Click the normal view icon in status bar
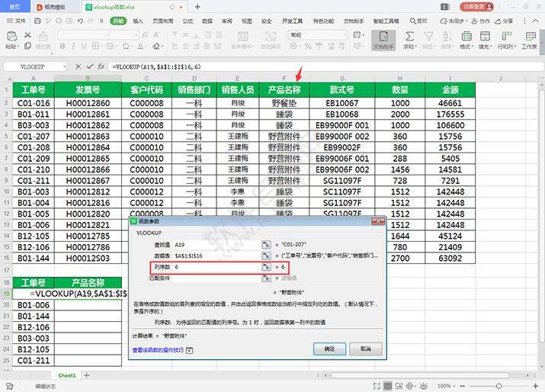This screenshot has width=545, height=392. point(387,386)
